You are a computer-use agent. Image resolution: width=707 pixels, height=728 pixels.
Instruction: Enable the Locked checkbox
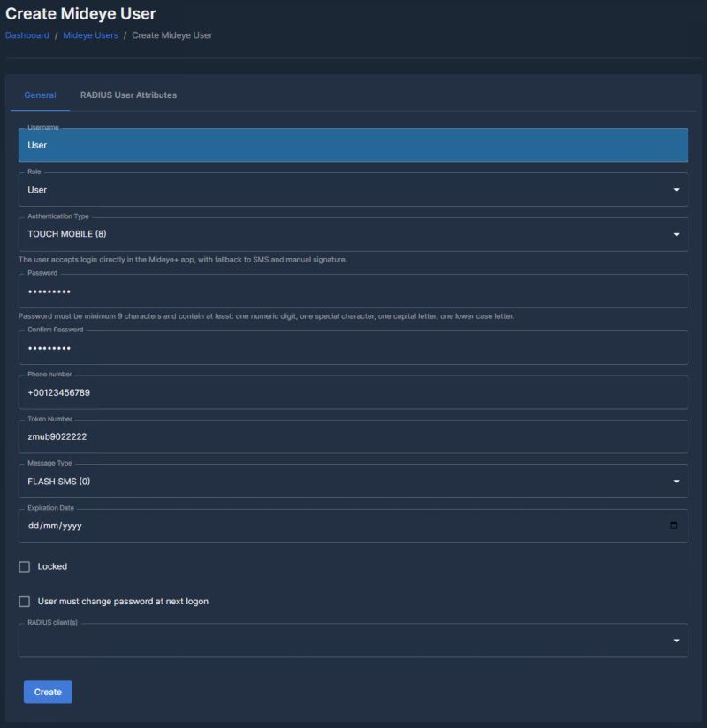[24, 566]
